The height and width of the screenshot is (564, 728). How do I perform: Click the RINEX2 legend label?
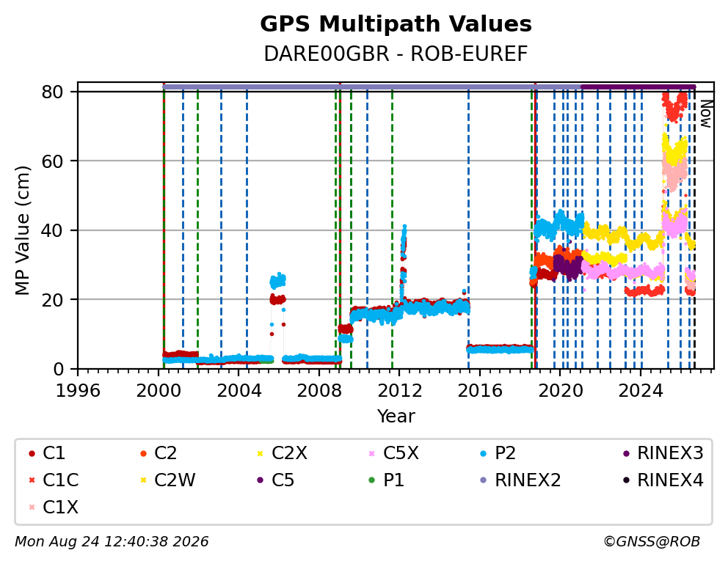(x=528, y=480)
